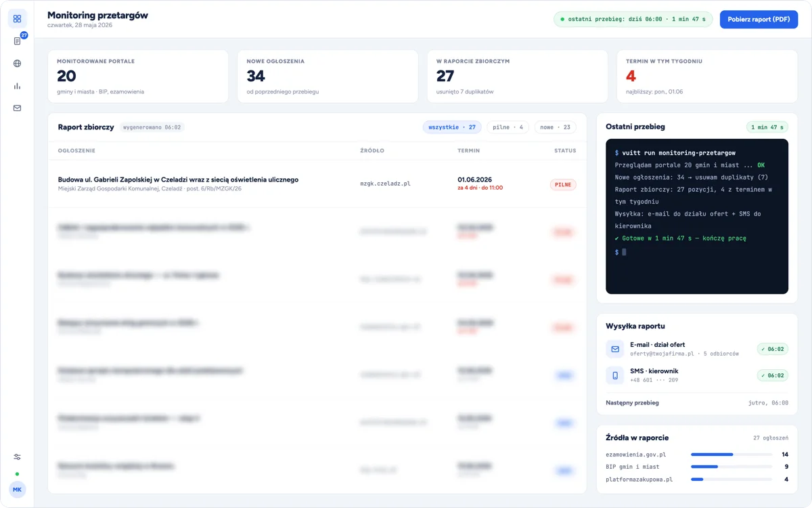
Task: Click the 1 min 47 s badge in Ostatni przebieg
Action: [x=767, y=127]
